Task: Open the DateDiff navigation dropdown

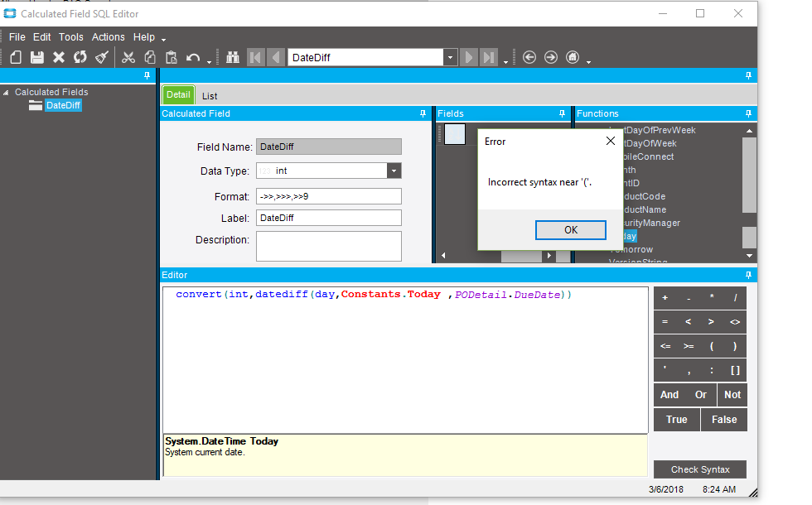Action: (x=450, y=57)
